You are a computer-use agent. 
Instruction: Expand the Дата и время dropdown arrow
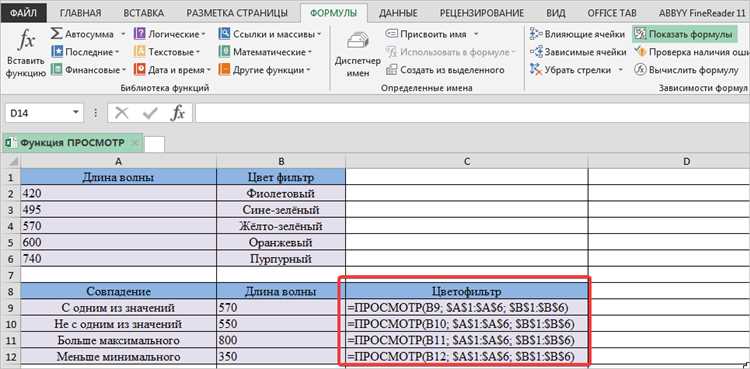pos(209,70)
